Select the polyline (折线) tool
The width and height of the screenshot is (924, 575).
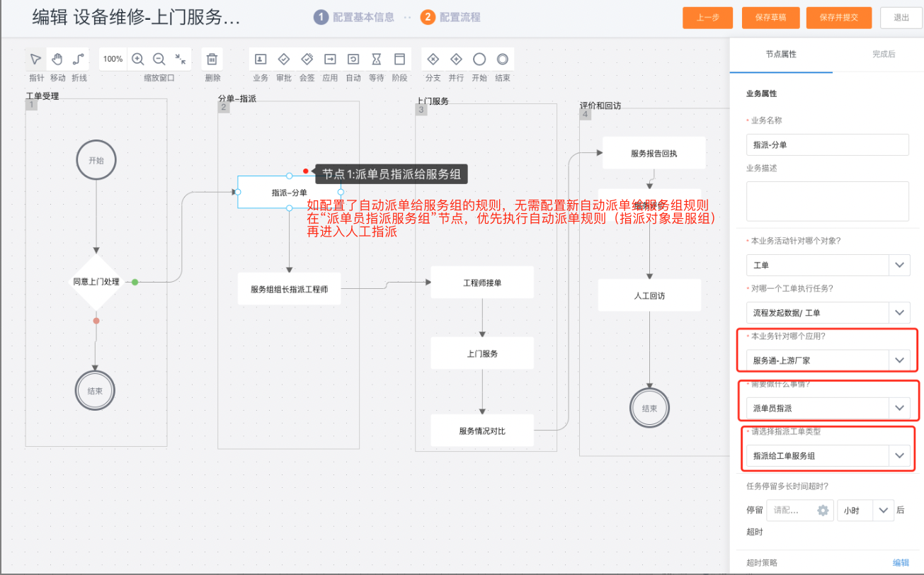coord(79,59)
